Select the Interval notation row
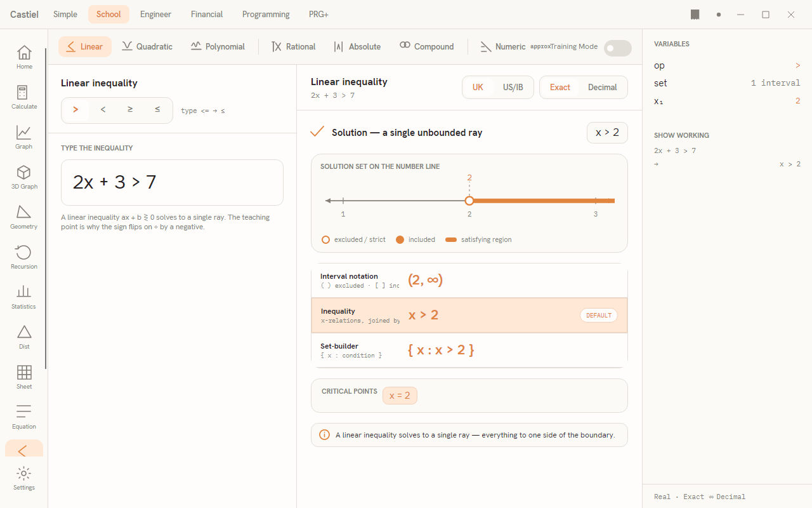Image resolution: width=812 pixels, height=508 pixels. (469, 280)
